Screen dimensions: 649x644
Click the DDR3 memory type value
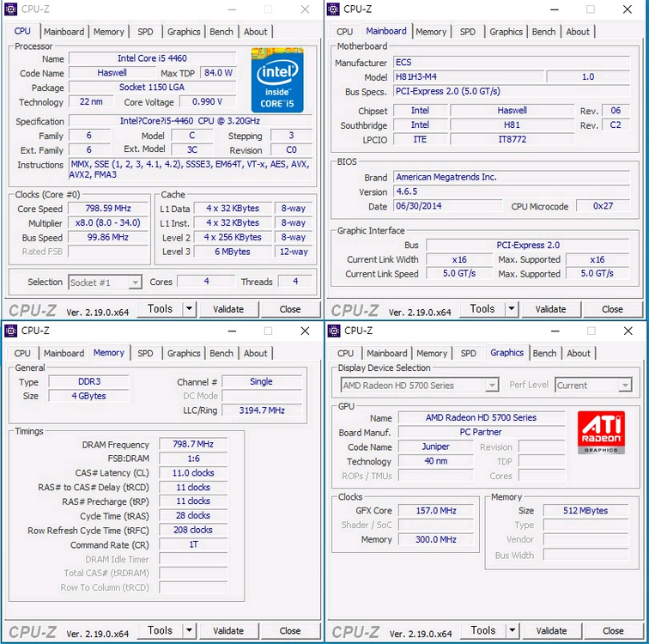click(89, 381)
